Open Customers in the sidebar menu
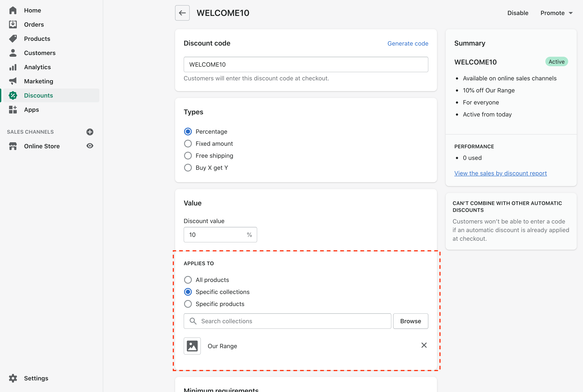Image resolution: width=583 pixels, height=392 pixels. tap(40, 53)
